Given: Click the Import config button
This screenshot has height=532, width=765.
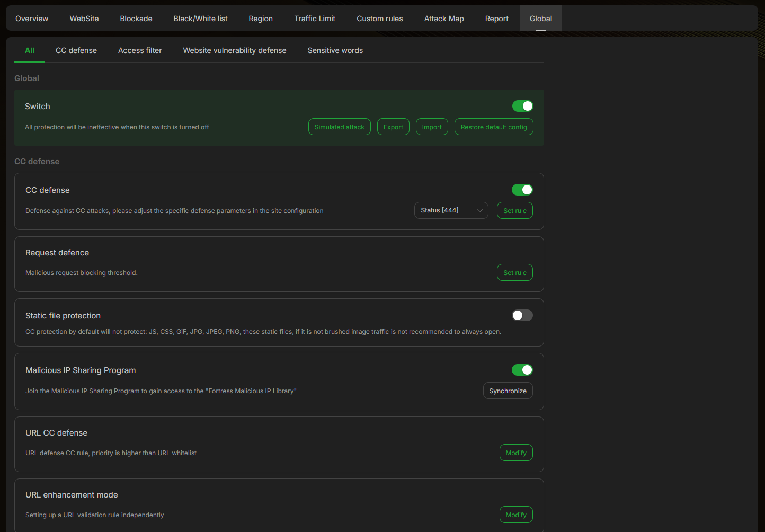Looking at the screenshot, I should [432, 127].
